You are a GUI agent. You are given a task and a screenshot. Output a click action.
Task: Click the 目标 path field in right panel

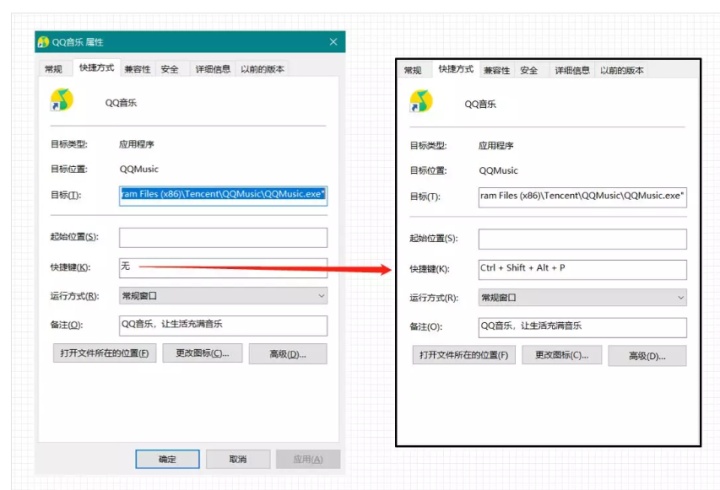(x=583, y=197)
